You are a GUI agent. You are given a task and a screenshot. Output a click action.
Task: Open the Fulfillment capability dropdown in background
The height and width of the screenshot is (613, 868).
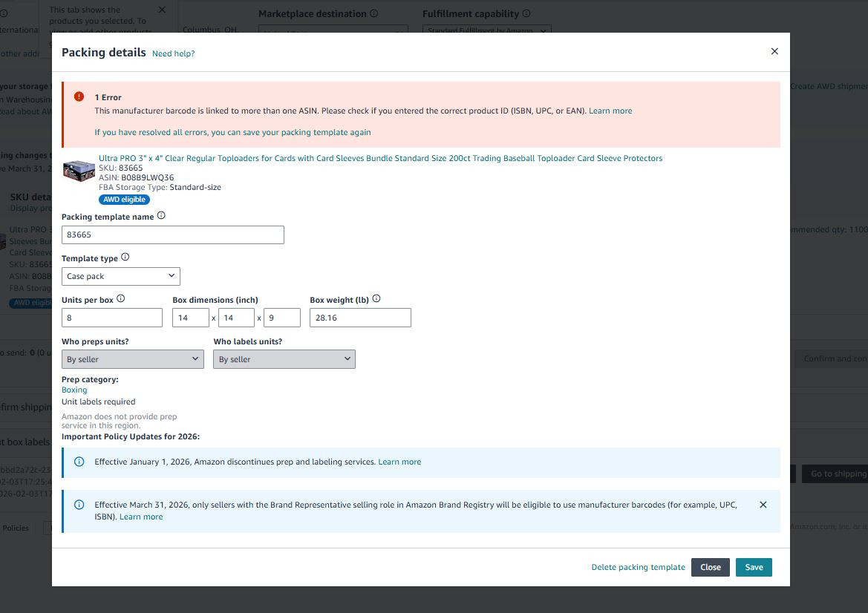pos(486,30)
